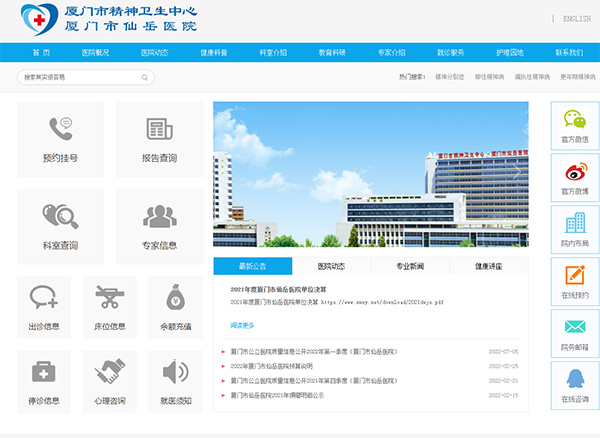Open 院务邮箱 mail envelope icon
Screen dimensions: 600x438
point(574,327)
